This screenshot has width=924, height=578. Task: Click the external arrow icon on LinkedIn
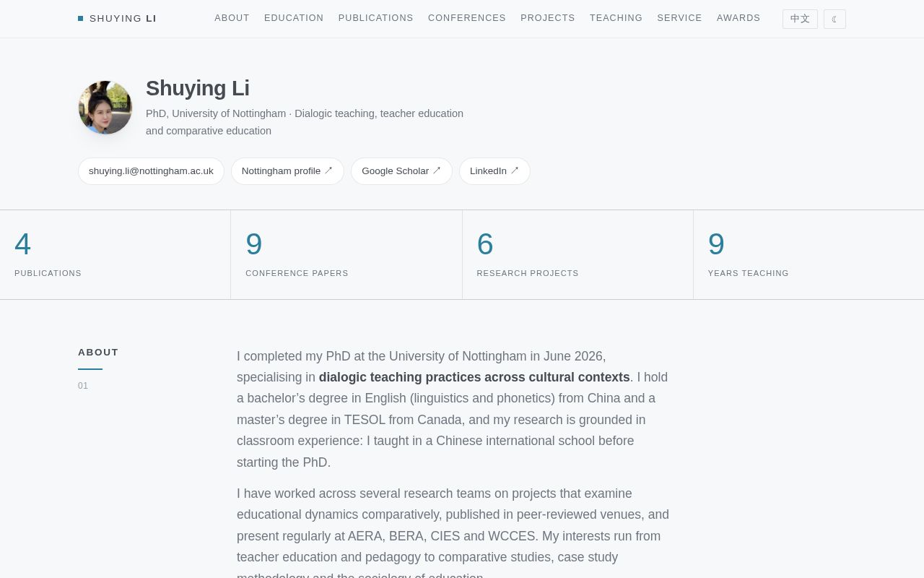pos(515,171)
